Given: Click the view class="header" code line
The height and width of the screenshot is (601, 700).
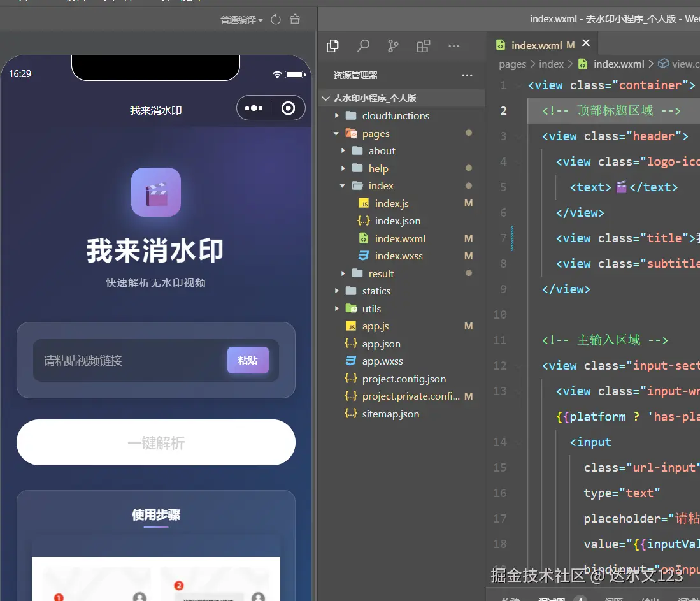Looking at the screenshot, I should coord(615,136).
